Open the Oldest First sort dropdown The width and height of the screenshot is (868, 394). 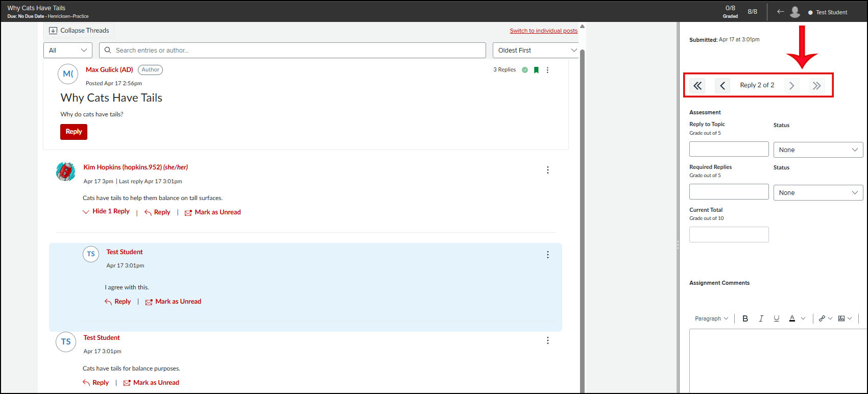pyautogui.click(x=536, y=50)
